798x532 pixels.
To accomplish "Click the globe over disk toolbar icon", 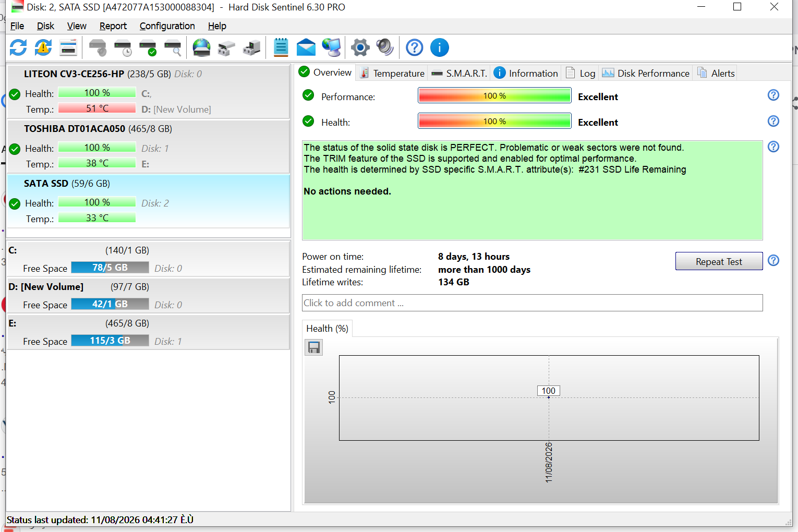I will pyautogui.click(x=201, y=47).
